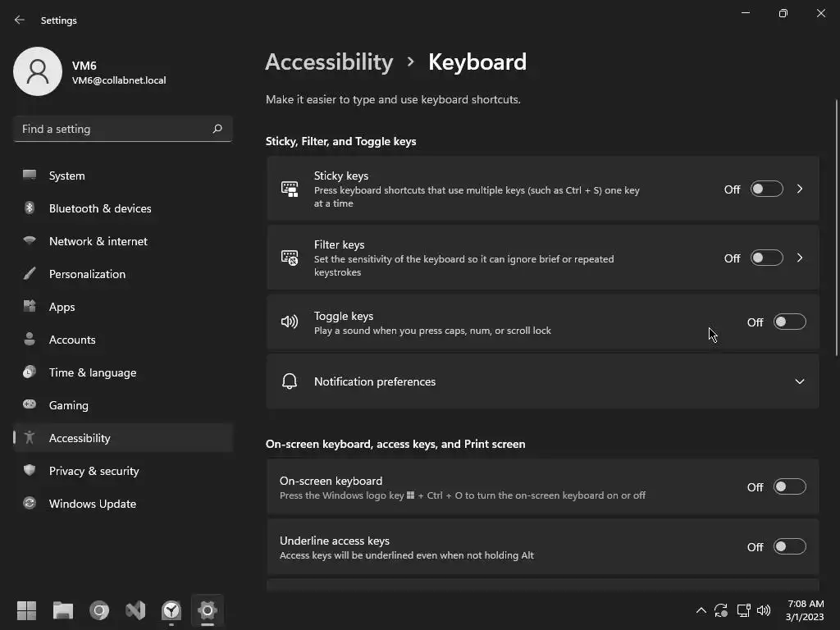Open the Windows Start menu

pyautogui.click(x=27, y=610)
